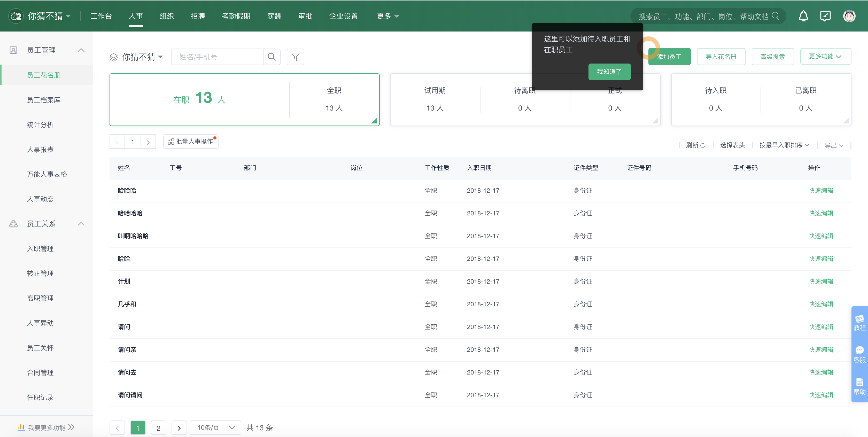
Task: Collapse the 员工管理 sidebar section
Action: 81,50
